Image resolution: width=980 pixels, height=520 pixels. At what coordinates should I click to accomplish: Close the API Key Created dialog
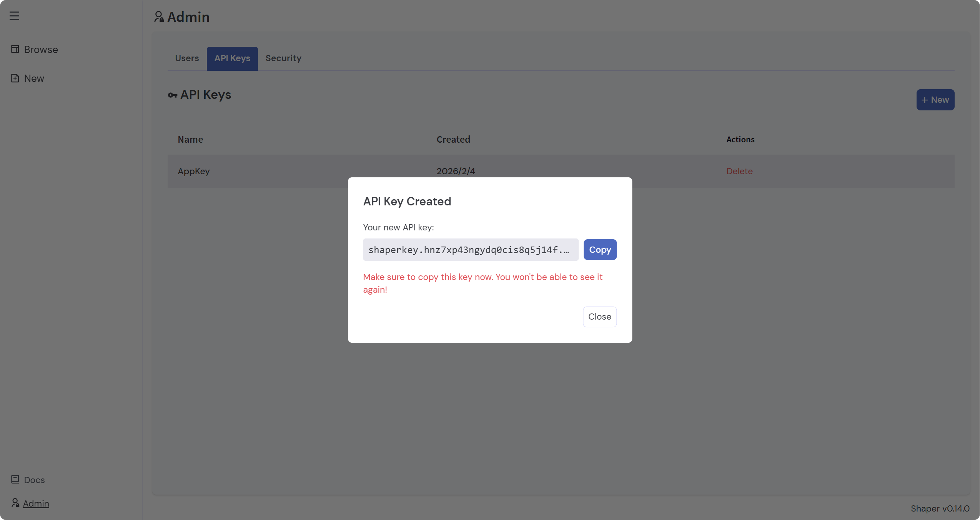pos(599,317)
